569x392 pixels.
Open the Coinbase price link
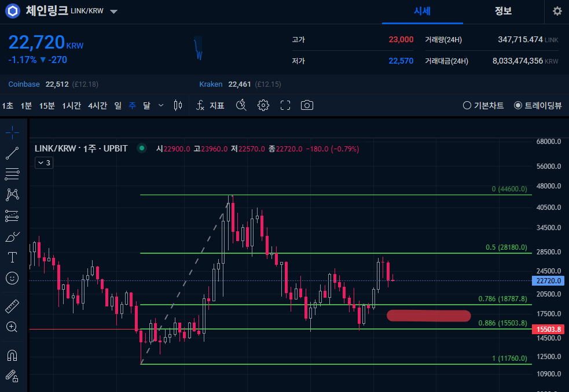tap(24, 84)
